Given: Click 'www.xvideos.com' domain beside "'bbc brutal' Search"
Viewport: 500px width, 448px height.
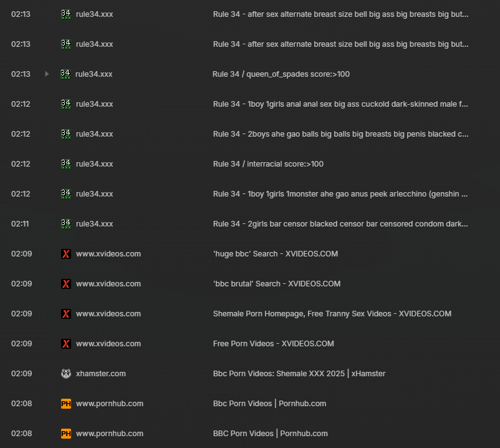Looking at the screenshot, I should [x=108, y=284].
